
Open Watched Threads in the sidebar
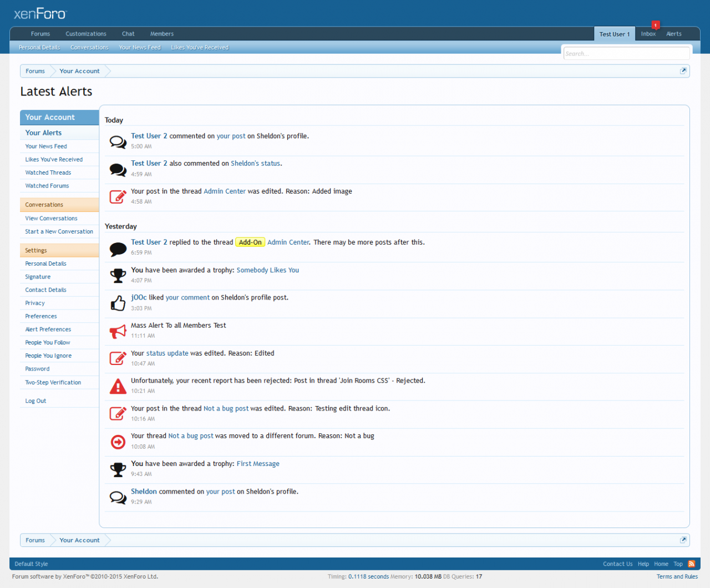(59, 173)
